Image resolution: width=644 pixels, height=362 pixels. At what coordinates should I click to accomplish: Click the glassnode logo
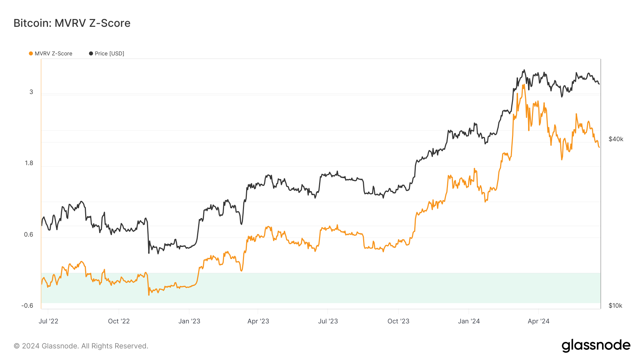tap(596, 346)
